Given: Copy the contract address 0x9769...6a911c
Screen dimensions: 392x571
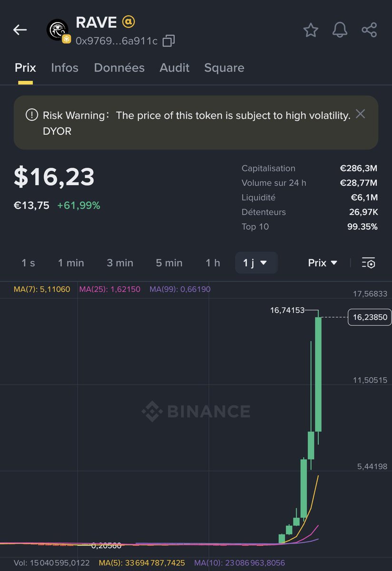Looking at the screenshot, I should click(168, 41).
